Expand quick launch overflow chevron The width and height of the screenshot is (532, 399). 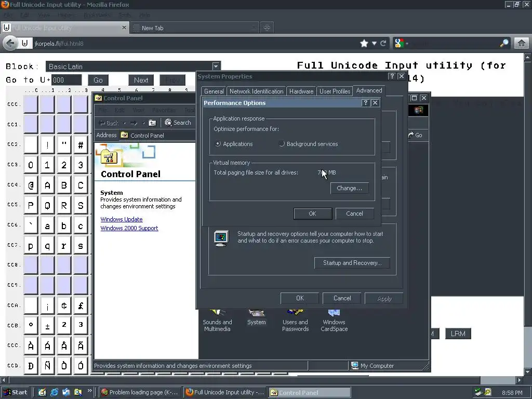coord(89,391)
